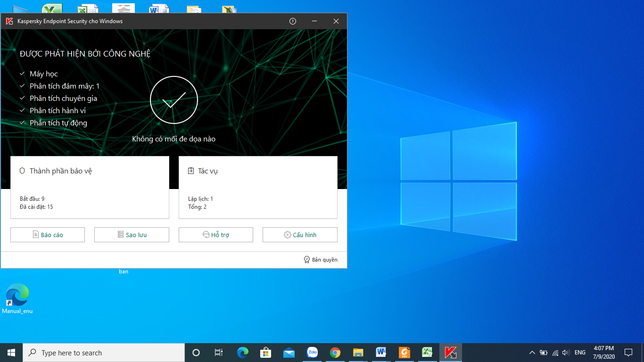Launch Google Chrome from the taskbar
Viewport: 644px width, 362px height.
[335, 353]
